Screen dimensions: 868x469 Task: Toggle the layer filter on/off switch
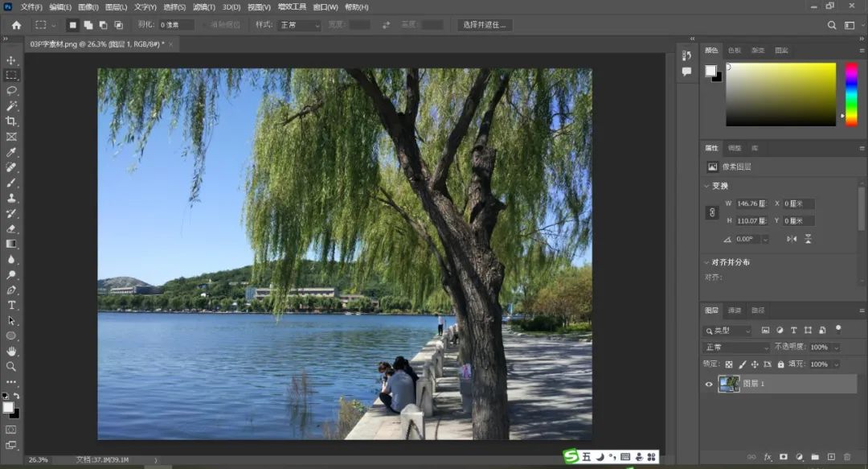pyautogui.click(x=838, y=328)
